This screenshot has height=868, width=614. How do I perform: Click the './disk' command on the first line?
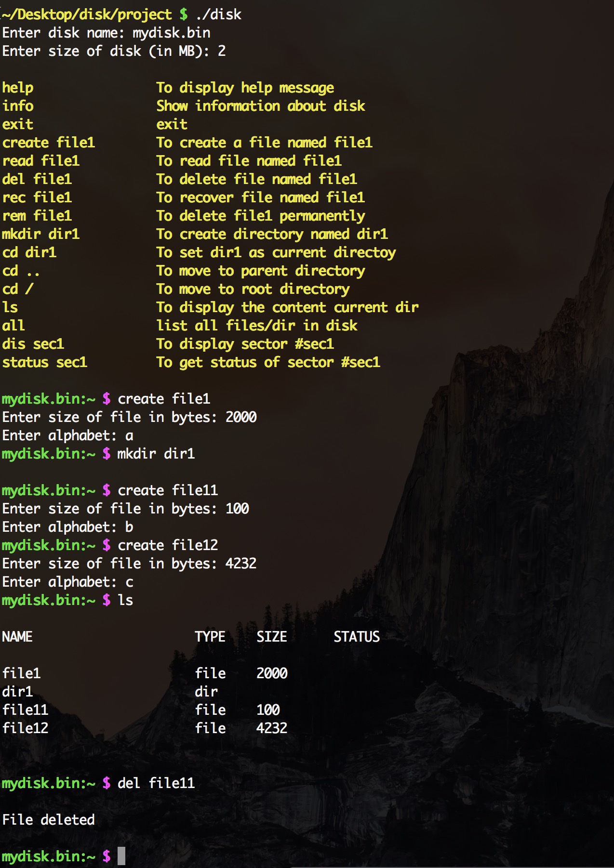point(219,14)
